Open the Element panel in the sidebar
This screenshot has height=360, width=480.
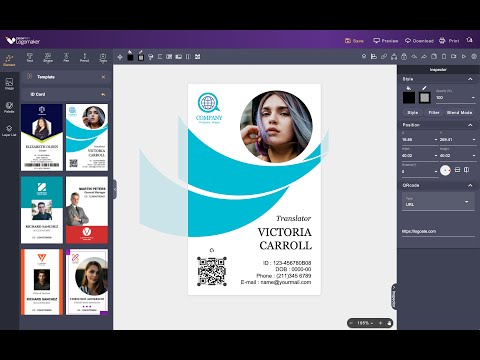(x=9, y=60)
